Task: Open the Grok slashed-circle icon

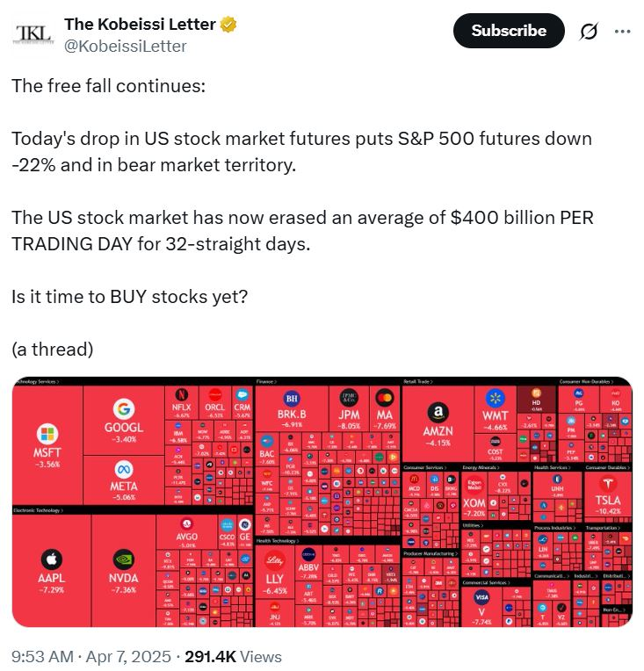Action: [x=588, y=31]
